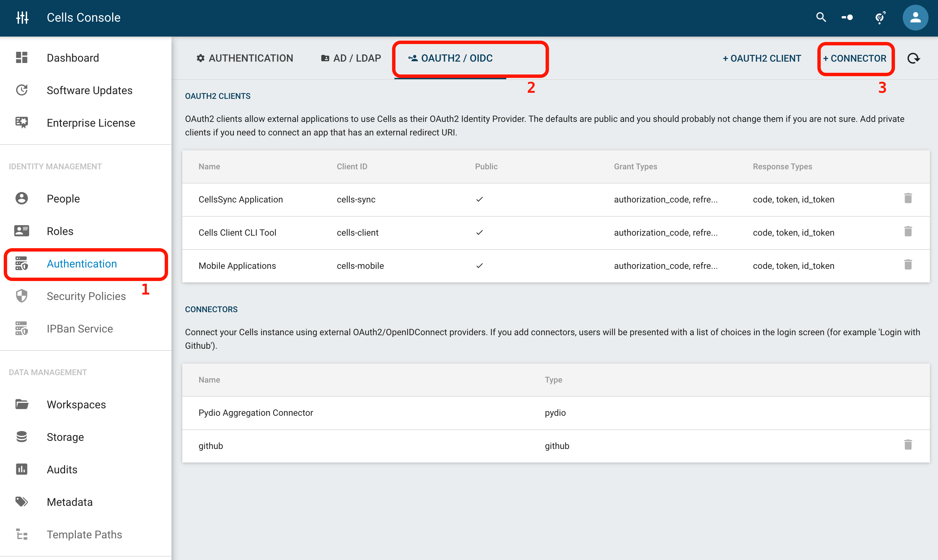Click the Dashboard grid icon in sidebar

[22, 58]
